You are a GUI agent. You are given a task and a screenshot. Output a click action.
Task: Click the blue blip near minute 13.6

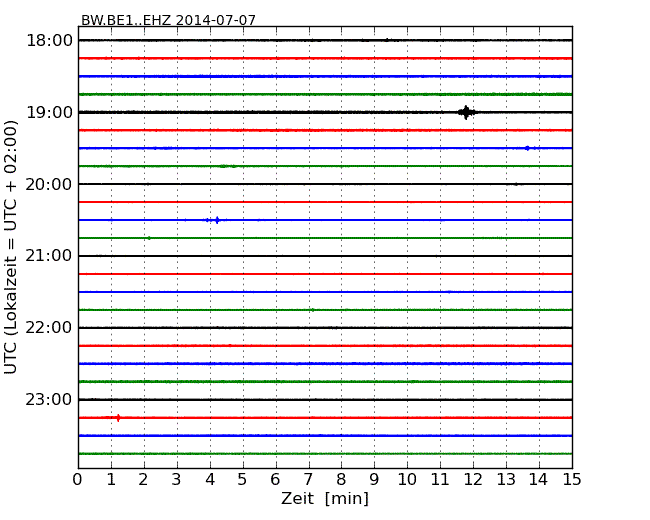527,148
